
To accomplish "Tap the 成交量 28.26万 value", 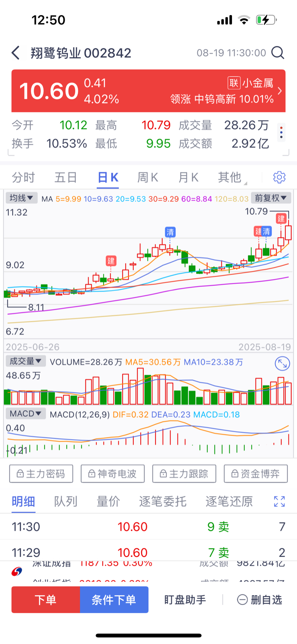I will (x=246, y=125).
